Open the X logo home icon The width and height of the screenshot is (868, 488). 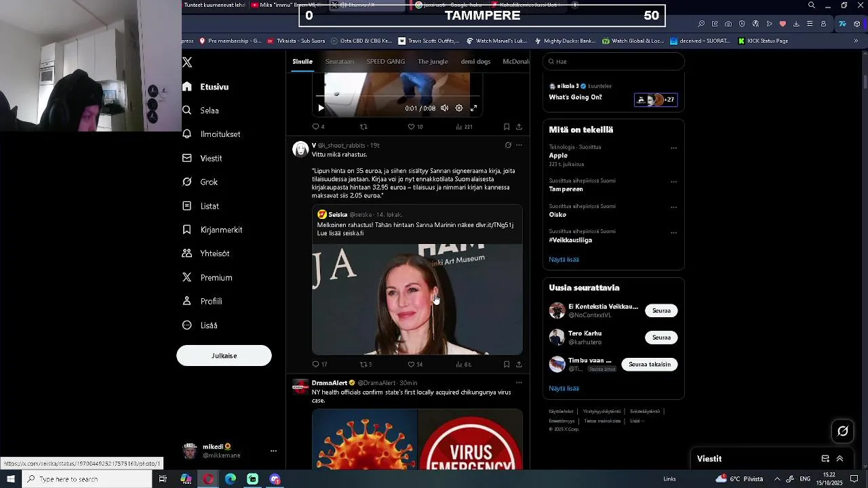point(187,62)
